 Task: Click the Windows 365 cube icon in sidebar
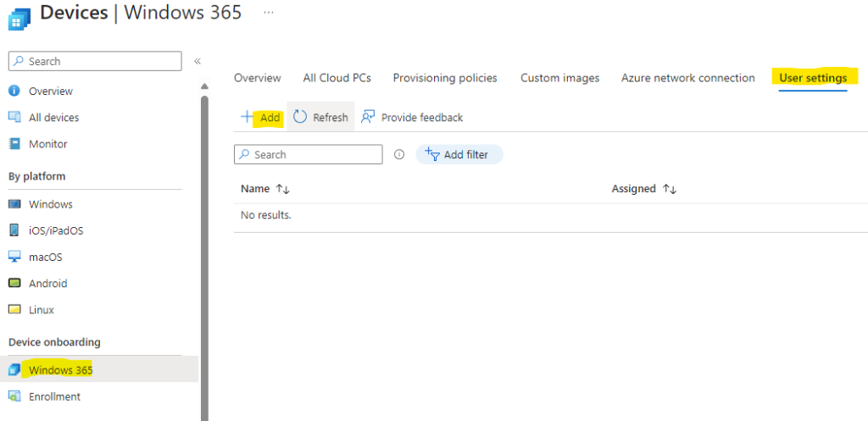pyautogui.click(x=14, y=369)
